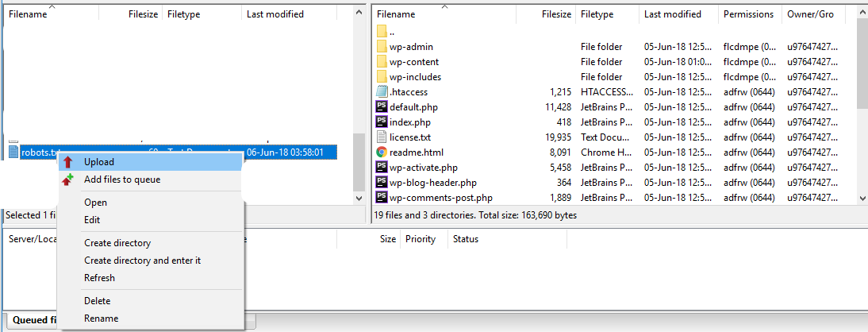Select the wp-activate.php file name
Viewport: 868px width, 332px height.
424,167
